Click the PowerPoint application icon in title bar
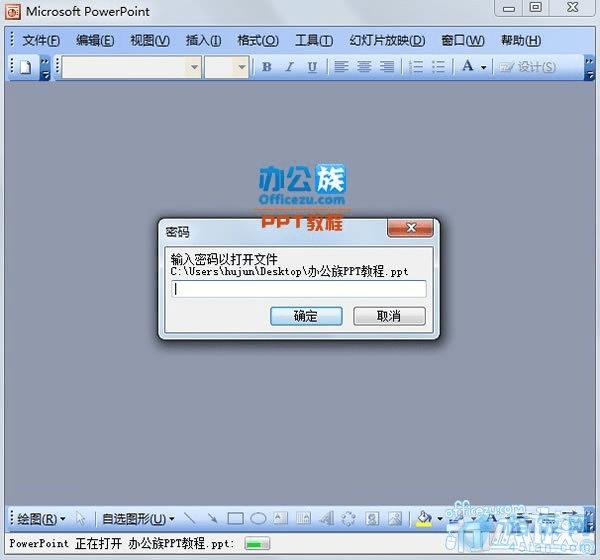600x560 pixels. pyautogui.click(x=13, y=12)
